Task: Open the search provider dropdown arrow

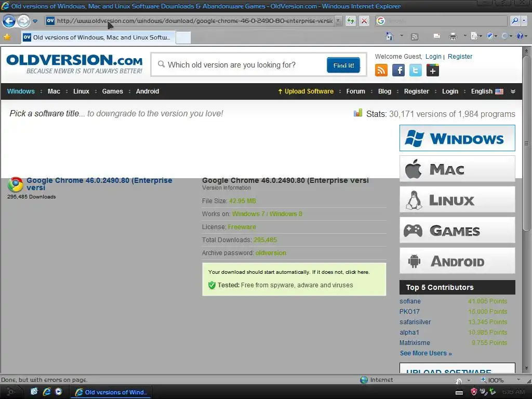Action: [524, 21]
